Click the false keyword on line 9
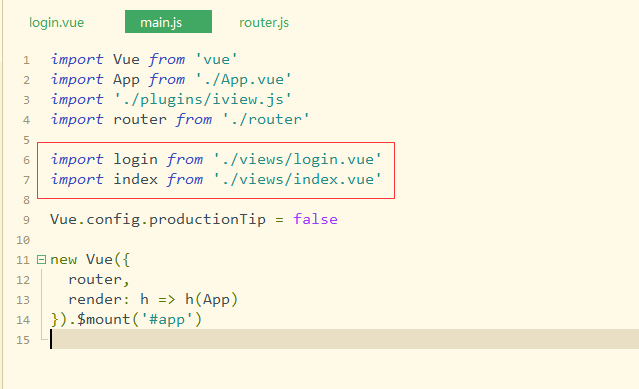 click(x=315, y=219)
